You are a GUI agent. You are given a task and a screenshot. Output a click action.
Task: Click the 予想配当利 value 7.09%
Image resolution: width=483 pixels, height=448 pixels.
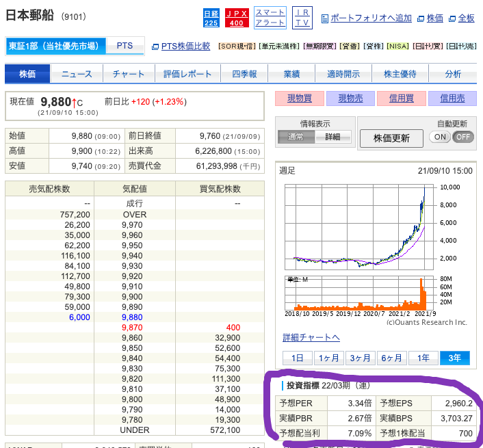(359, 434)
